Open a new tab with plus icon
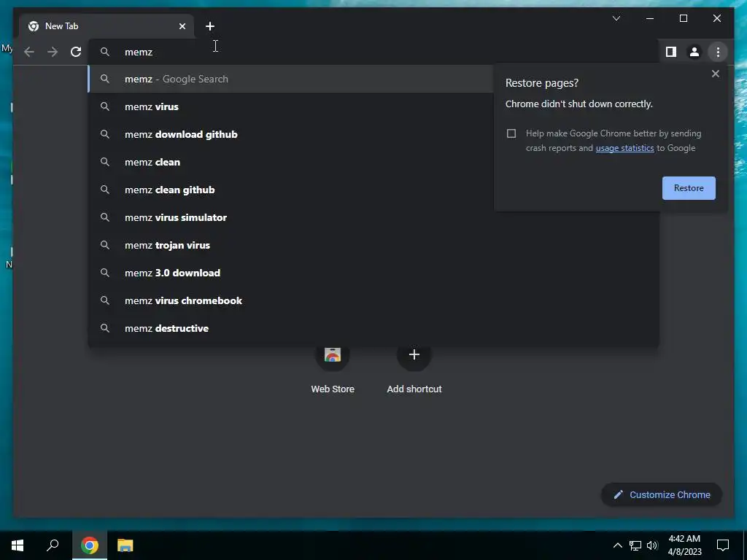The height and width of the screenshot is (560, 747). pos(210,26)
